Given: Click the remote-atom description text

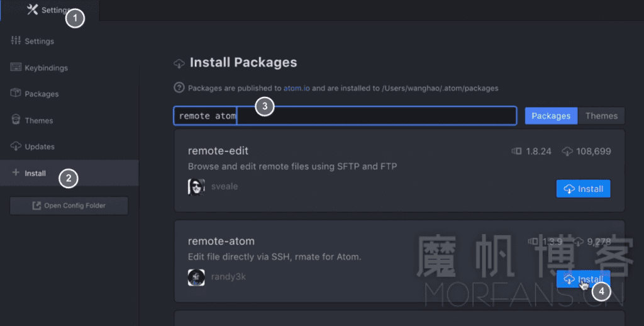Looking at the screenshot, I should [274, 257].
